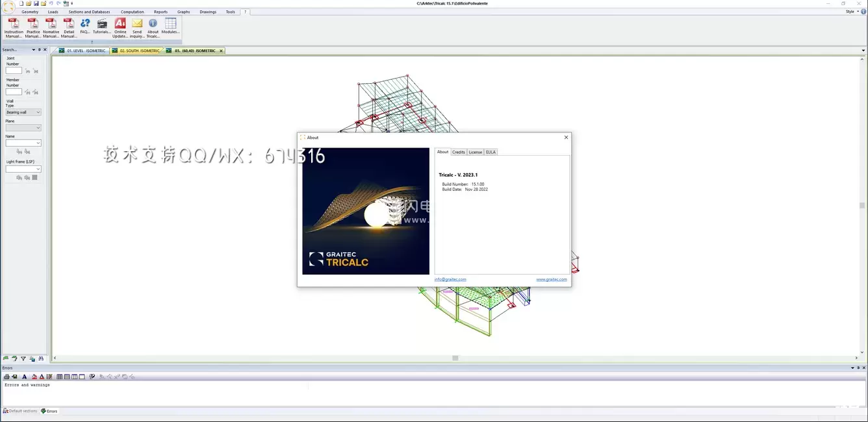Open the Nomative Manual PDF
The width and height of the screenshot is (868, 422).
[x=51, y=28]
